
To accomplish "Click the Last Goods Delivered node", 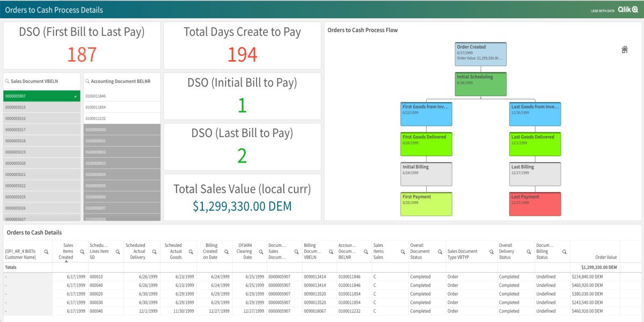I will (x=535, y=144).
